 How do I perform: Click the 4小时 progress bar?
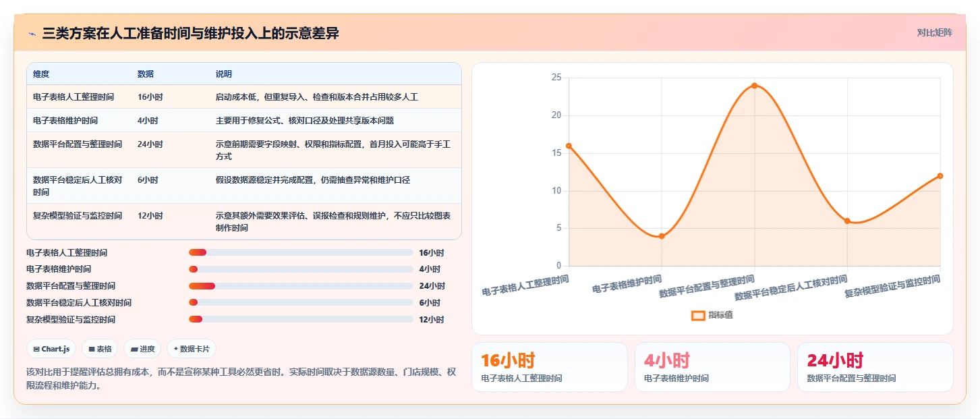click(301, 269)
